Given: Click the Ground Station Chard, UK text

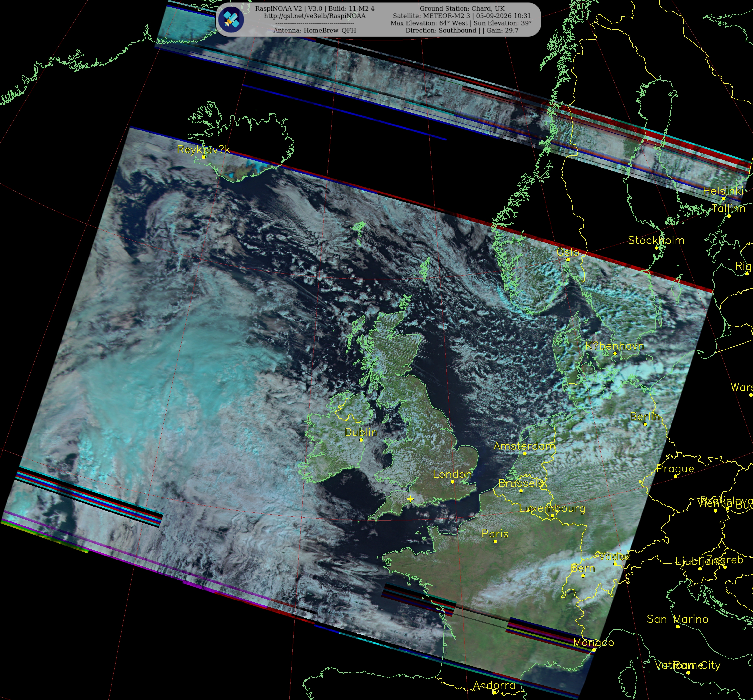Looking at the screenshot, I should [x=462, y=8].
